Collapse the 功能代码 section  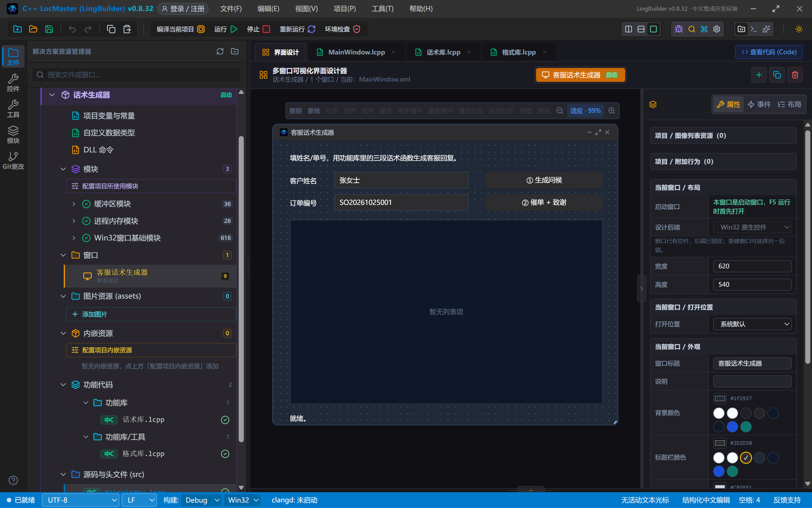[x=63, y=384]
